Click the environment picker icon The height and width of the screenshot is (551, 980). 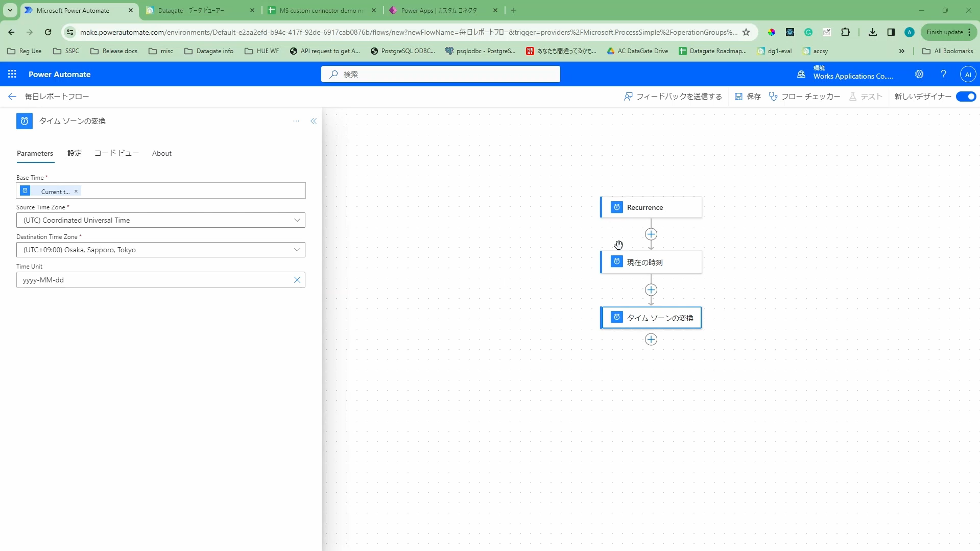(x=801, y=74)
